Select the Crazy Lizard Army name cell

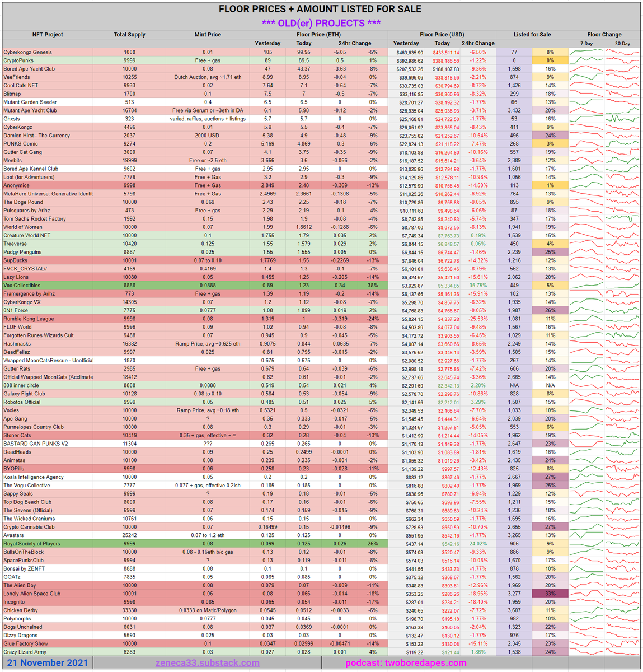(x=25, y=652)
